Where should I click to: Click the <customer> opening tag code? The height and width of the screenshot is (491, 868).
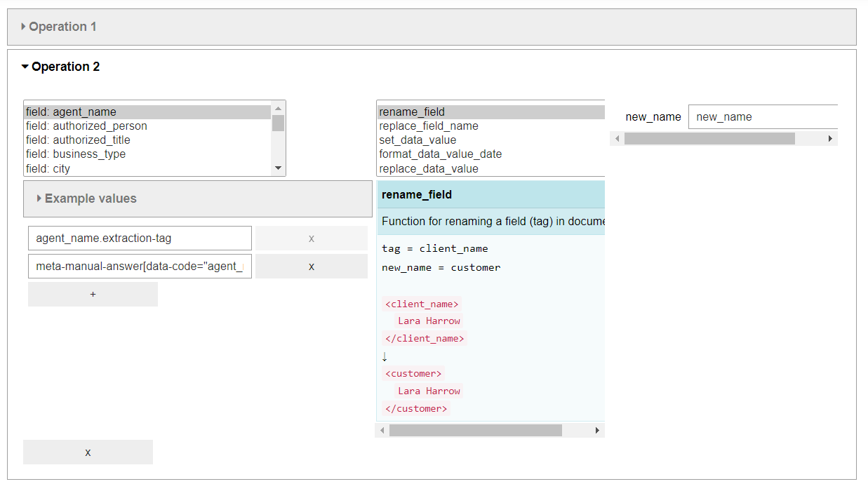[x=413, y=373]
